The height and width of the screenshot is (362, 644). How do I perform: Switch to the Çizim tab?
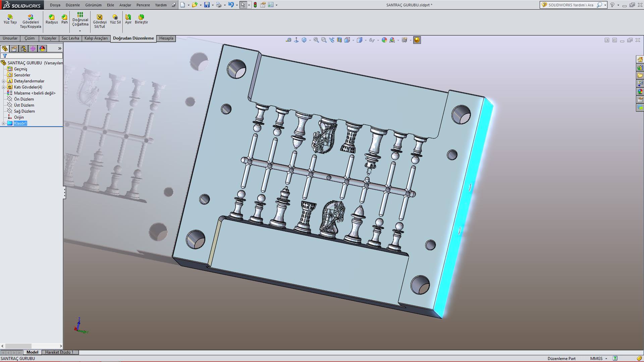30,38
